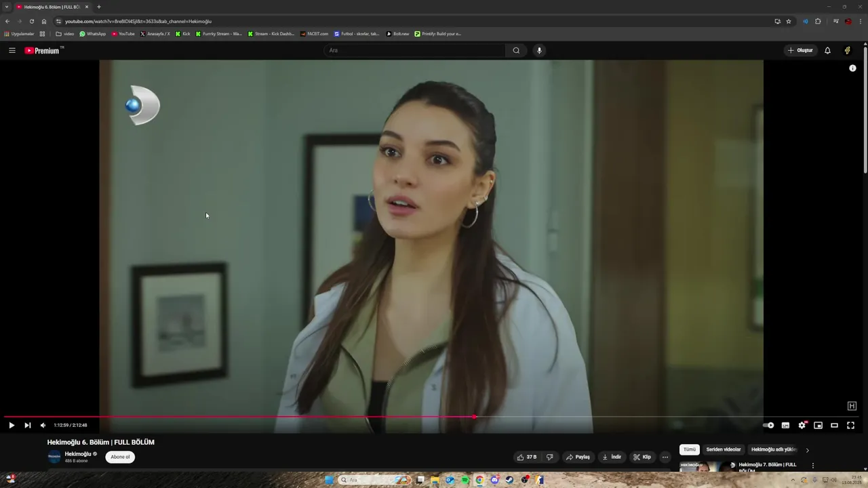Create a clip with Klip
The width and height of the screenshot is (868, 488).
coord(642,457)
